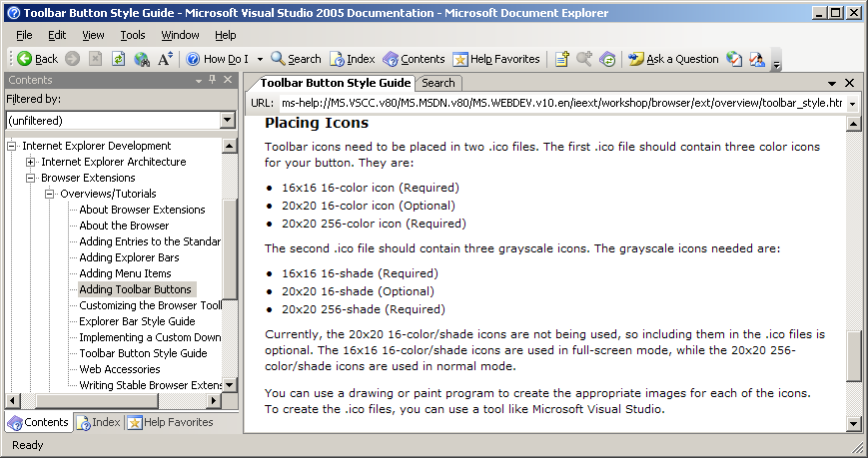This screenshot has width=868, height=458.
Task: Click the Sync with Table of Contents icon
Action: pos(607,59)
